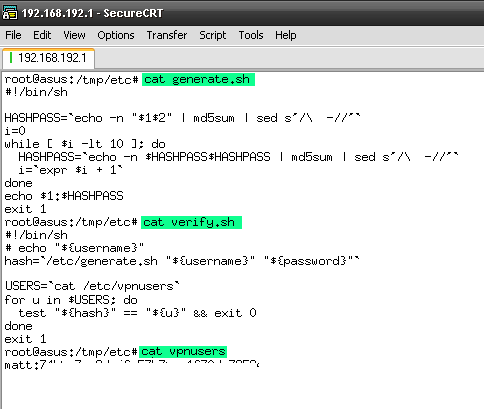Click highlighted command 'cat verify.sh'
484x409 pixels.
(192, 222)
